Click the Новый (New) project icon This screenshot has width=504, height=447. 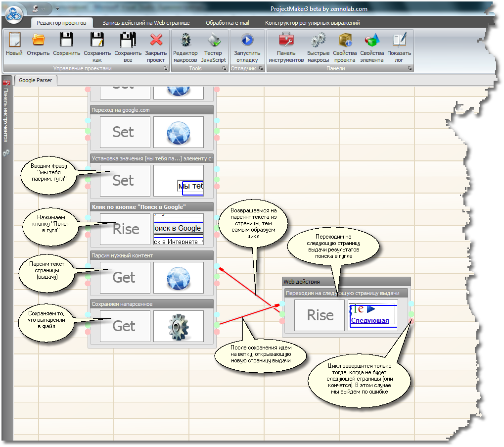(14, 40)
